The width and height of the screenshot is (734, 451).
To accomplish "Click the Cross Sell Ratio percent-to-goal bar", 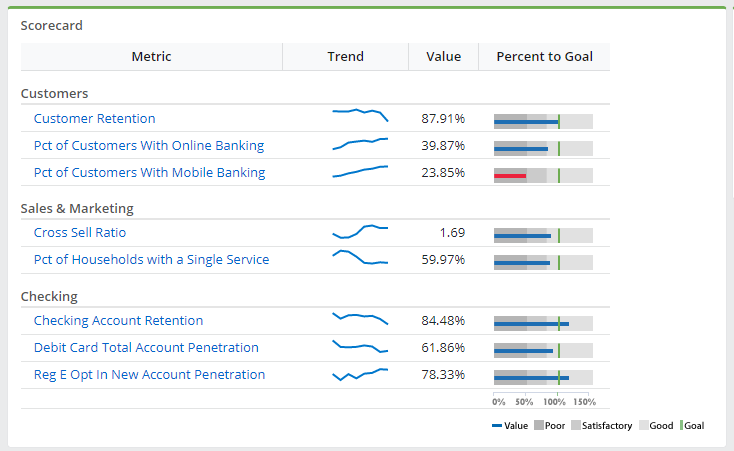I will click(x=543, y=236).
